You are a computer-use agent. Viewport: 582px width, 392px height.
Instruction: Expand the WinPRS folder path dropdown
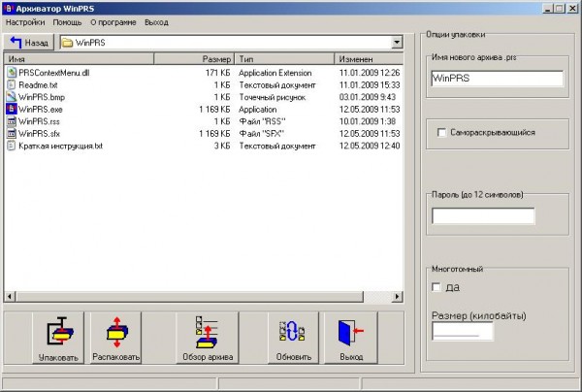click(x=397, y=43)
